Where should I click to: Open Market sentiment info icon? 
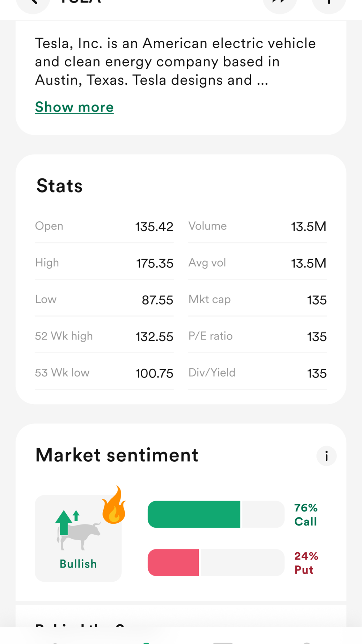[326, 456]
